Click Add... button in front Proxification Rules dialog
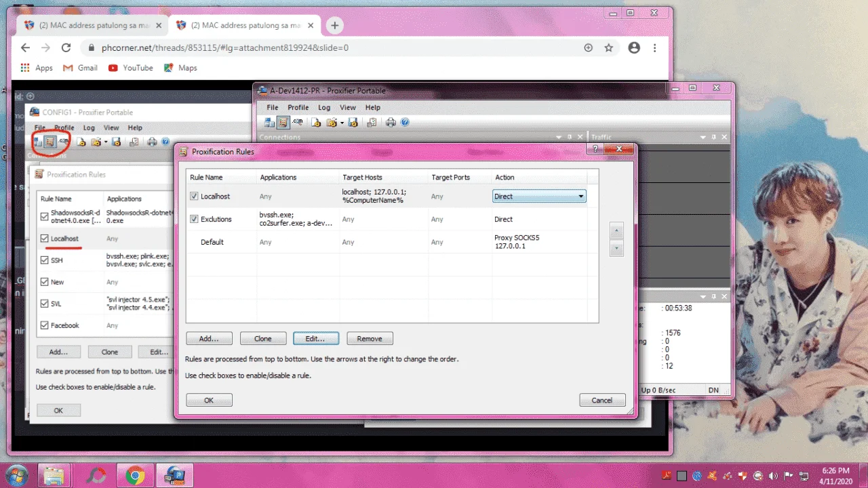The height and width of the screenshot is (488, 868). point(209,338)
